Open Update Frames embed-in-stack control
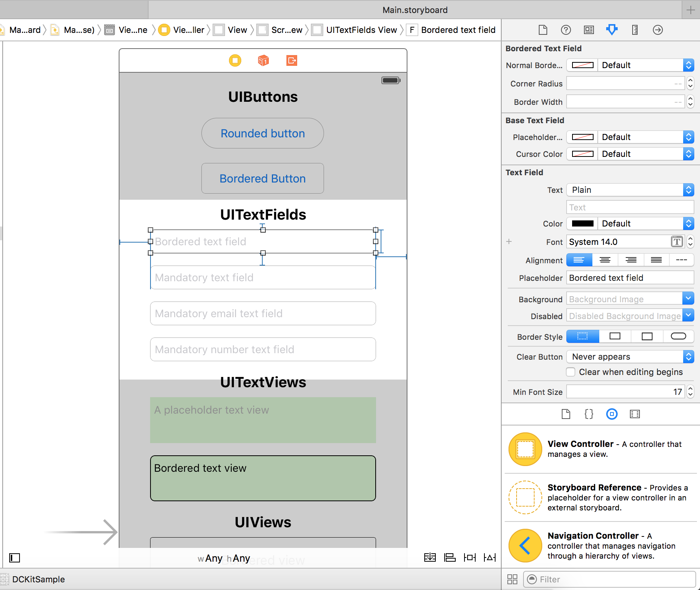The image size is (700, 590). (430, 557)
